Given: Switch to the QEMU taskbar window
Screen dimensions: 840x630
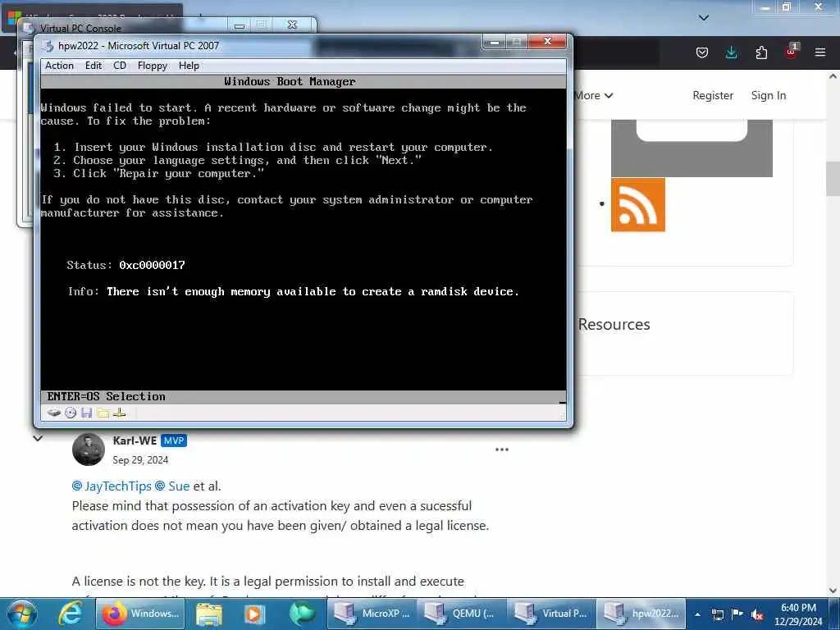Looking at the screenshot, I should click(x=462, y=614).
